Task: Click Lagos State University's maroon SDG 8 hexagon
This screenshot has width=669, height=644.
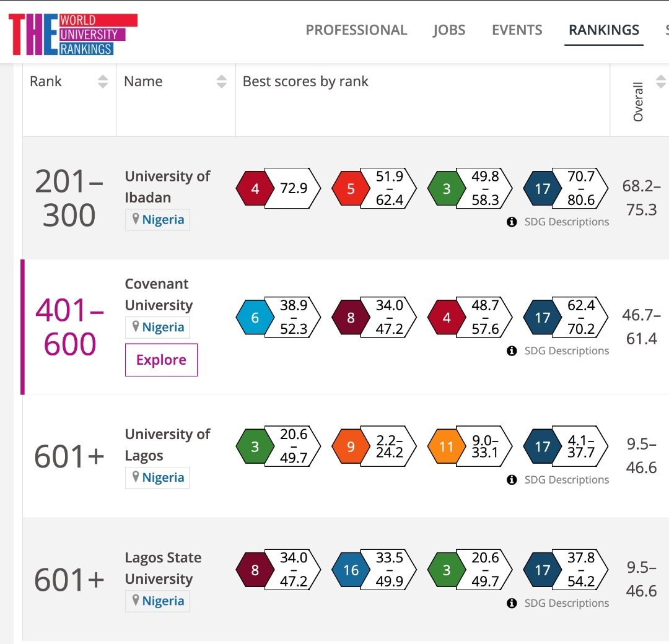Action: (x=255, y=570)
